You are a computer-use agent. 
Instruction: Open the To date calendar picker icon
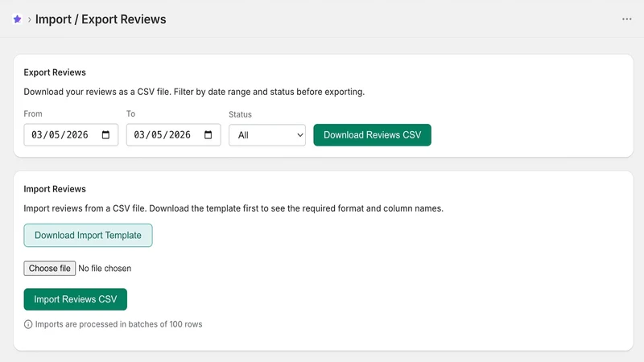tap(208, 134)
